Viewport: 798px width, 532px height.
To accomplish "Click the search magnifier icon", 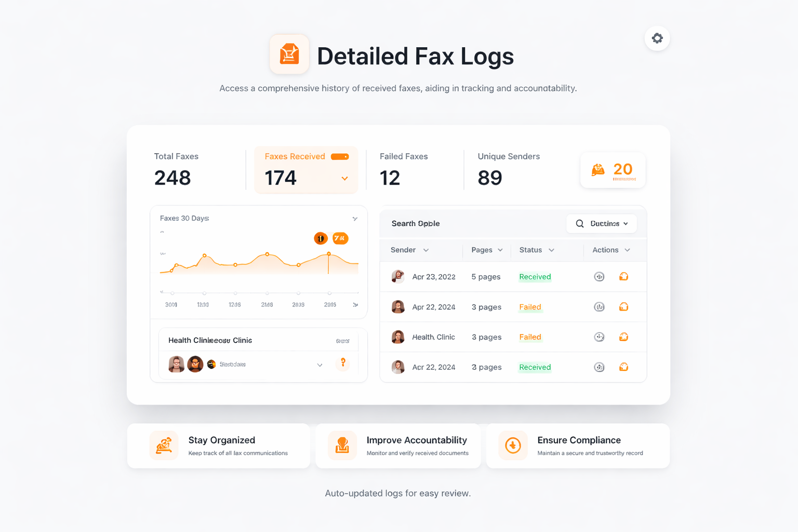I will point(580,224).
